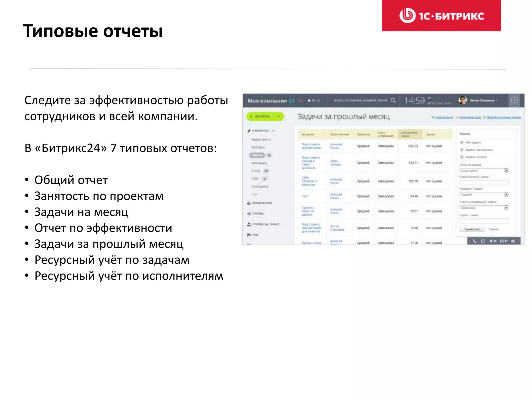The image size is (532, 399).
Task: Open Сообщения in sidebar
Action: point(260,186)
